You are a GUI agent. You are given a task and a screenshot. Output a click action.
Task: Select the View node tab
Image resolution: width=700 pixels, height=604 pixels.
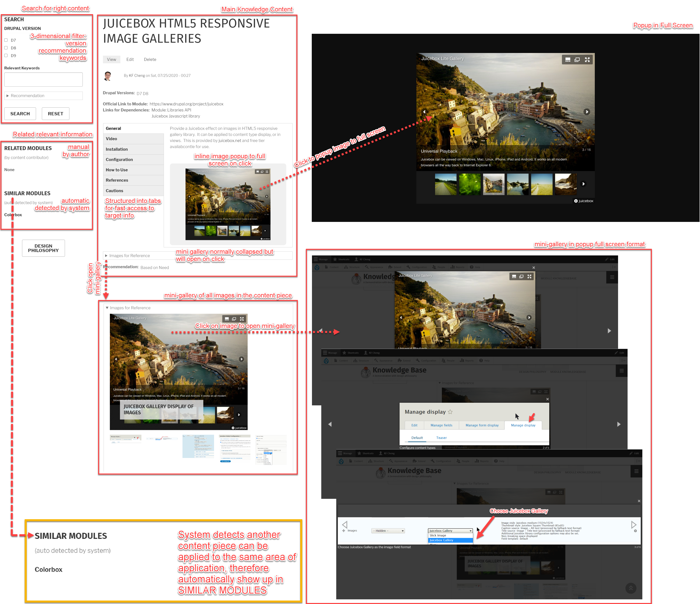pyautogui.click(x=111, y=59)
